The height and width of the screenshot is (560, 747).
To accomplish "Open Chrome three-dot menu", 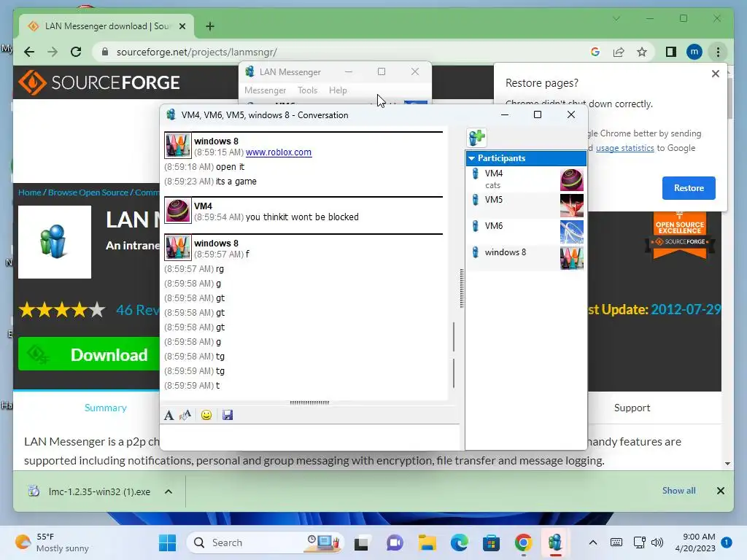I will 718,52.
